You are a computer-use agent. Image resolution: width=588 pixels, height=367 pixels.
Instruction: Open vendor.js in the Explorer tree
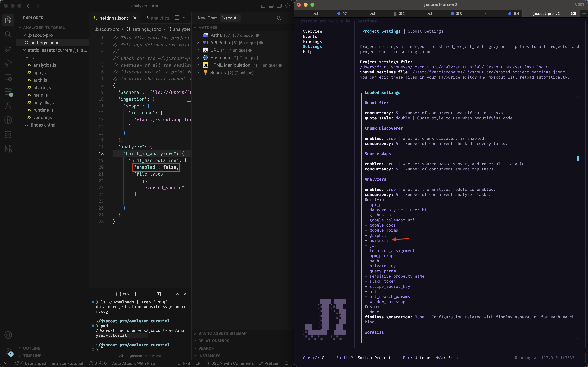tap(43, 118)
